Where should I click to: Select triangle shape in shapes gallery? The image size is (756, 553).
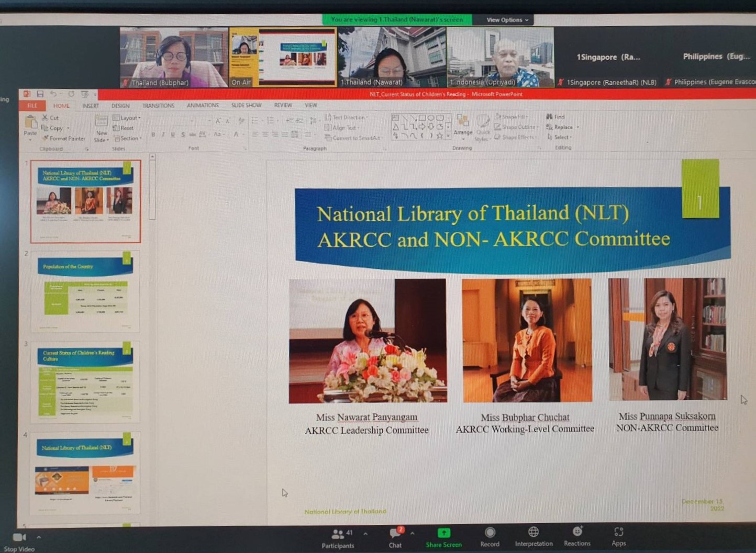(396, 127)
